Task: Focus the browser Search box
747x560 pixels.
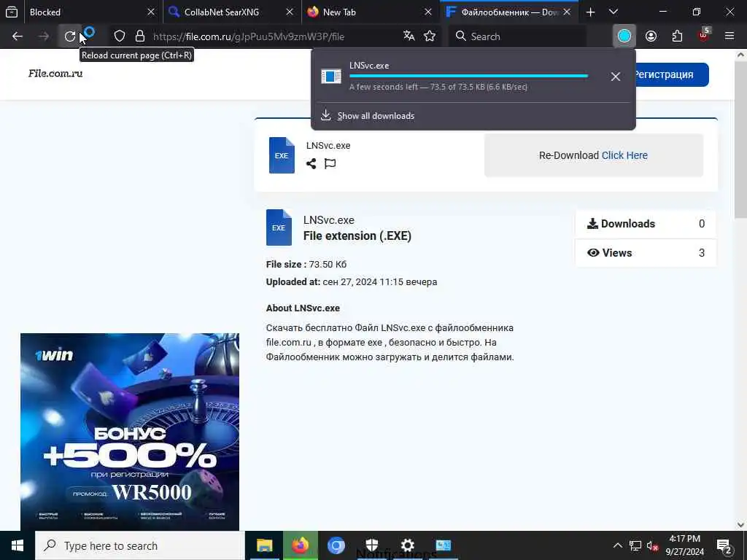Action: 517,36
